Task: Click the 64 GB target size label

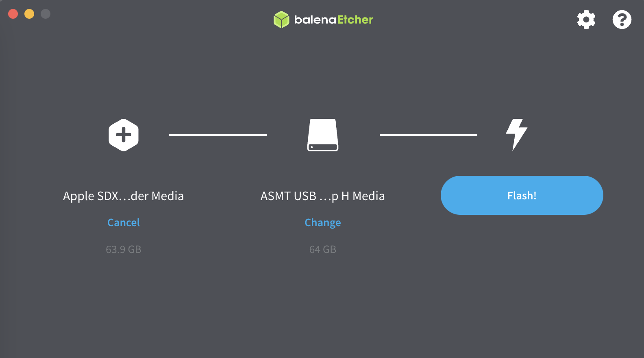Action: click(x=323, y=249)
